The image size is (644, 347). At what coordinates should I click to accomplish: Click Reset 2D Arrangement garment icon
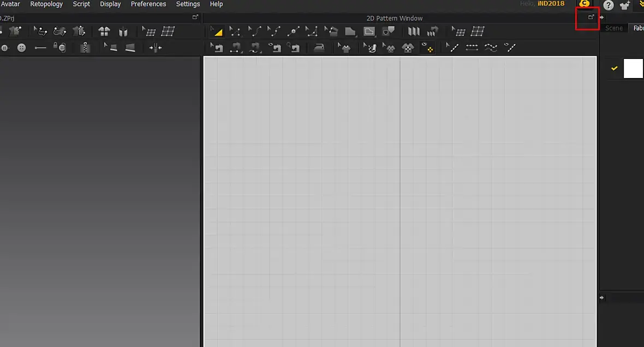(104, 31)
